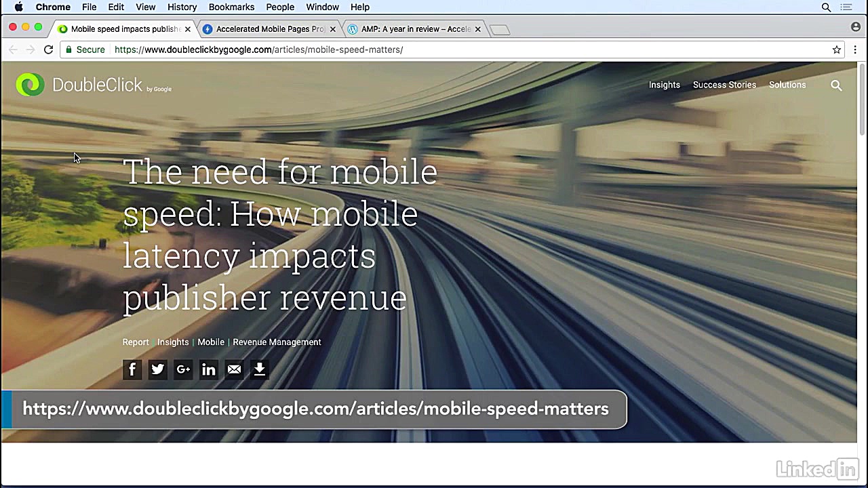This screenshot has width=868, height=488.
Task: Open the DoubleClick site search magnifier
Action: pos(836,85)
